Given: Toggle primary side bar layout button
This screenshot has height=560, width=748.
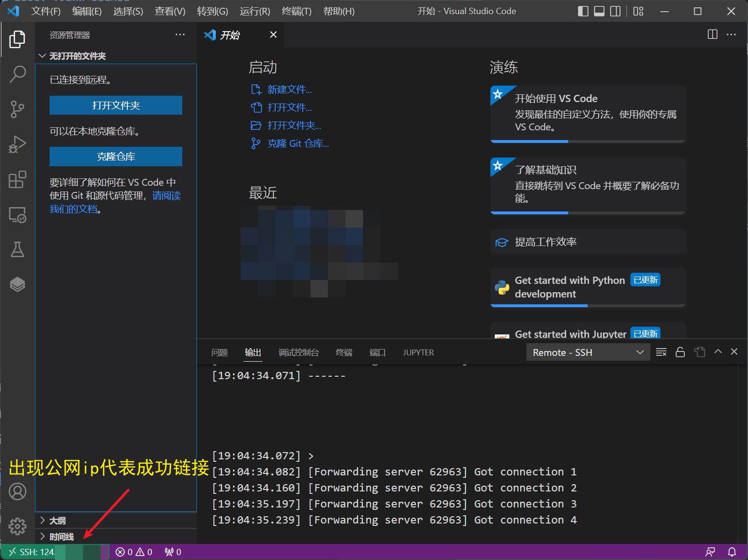Looking at the screenshot, I should 583,11.
